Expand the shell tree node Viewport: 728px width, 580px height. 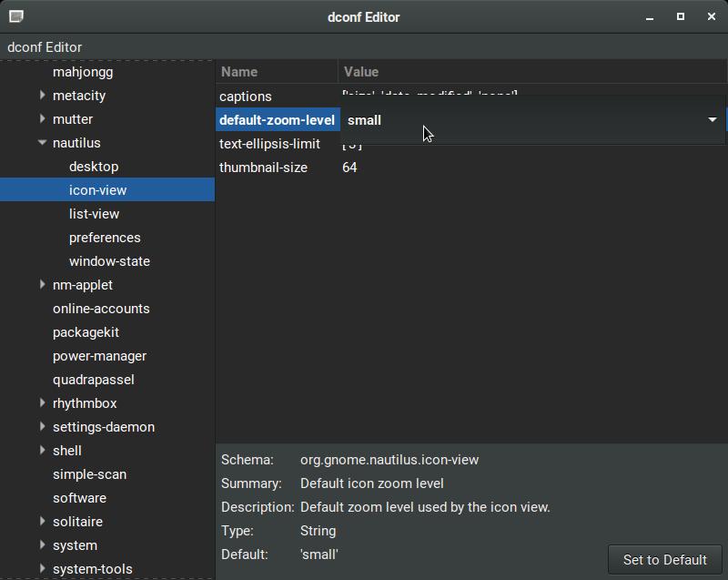point(43,450)
